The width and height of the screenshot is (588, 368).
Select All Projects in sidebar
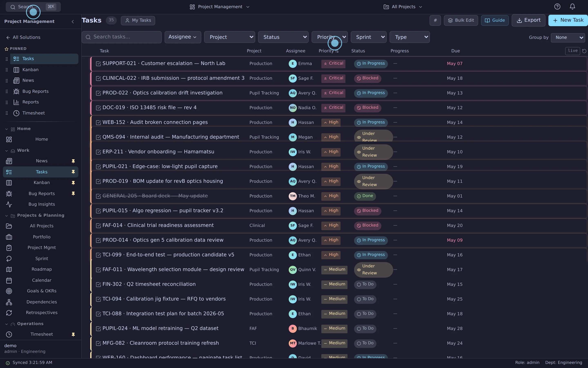tap(41, 226)
